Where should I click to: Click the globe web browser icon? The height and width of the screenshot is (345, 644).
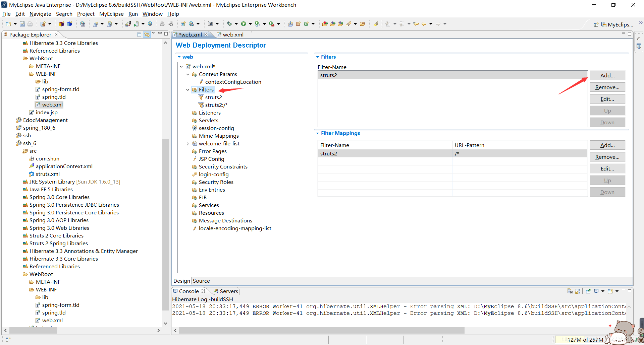[150, 24]
